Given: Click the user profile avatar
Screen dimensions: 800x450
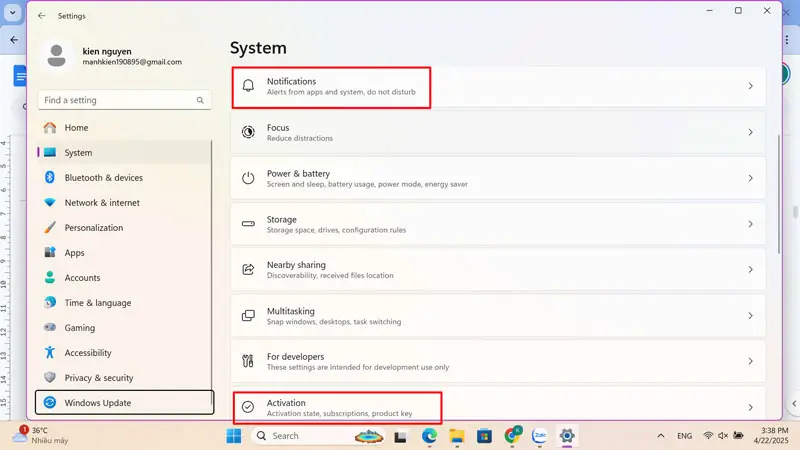Looking at the screenshot, I should (x=56, y=56).
